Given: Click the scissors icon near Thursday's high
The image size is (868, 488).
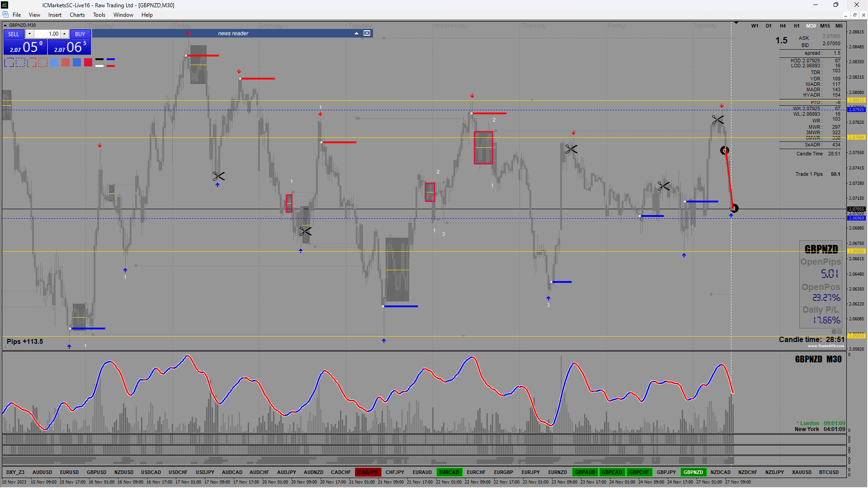Looking at the screenshot, I should pos(571,149).
